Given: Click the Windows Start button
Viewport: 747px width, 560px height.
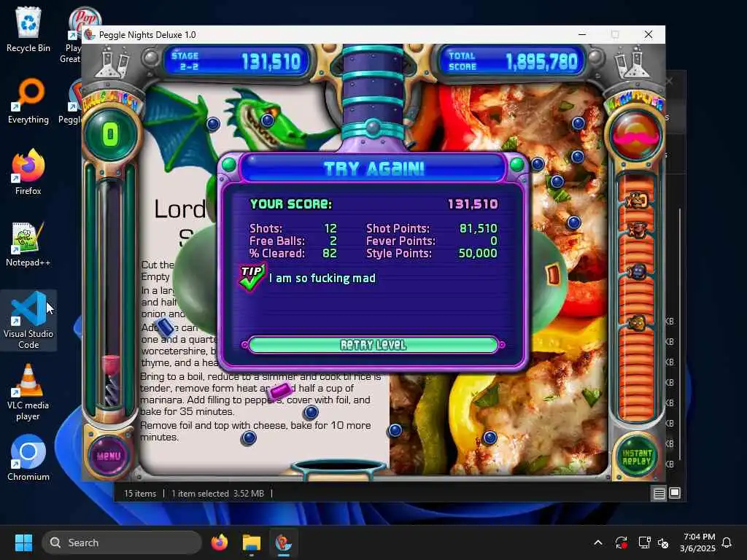Looking at the screenshot, I should click(x=23, y=542).
